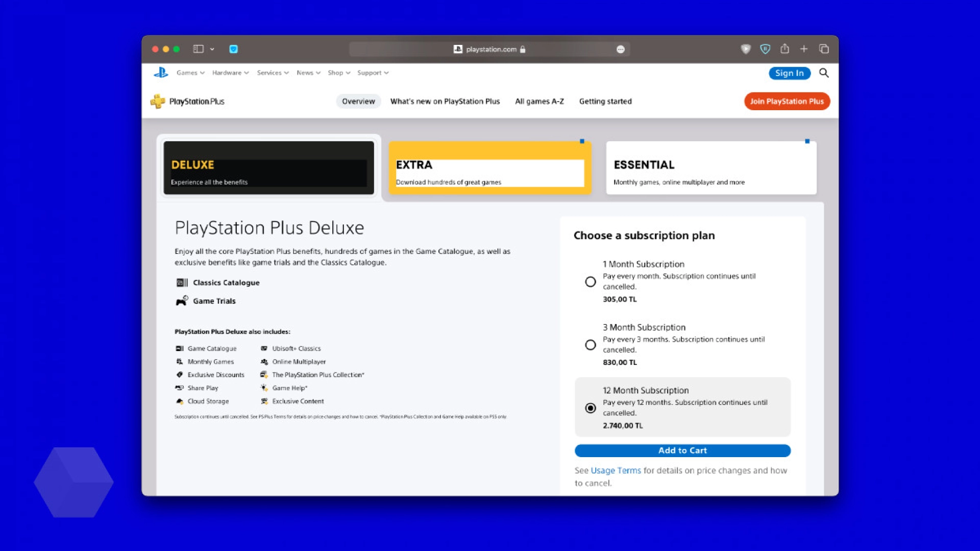Image resolution: width=980 pixels, height=551 pixels.
Task: Expand the Support dropdown menu
Action: click(373, 73)
